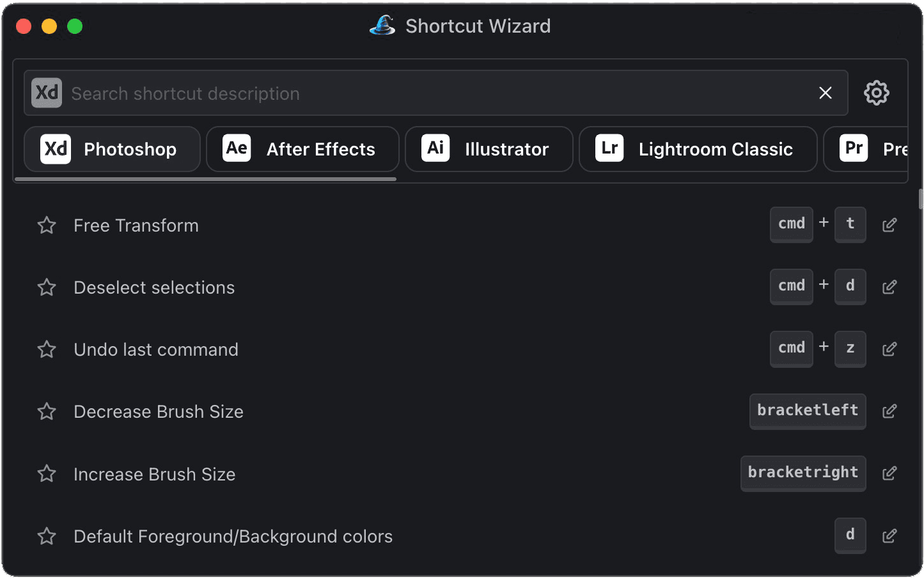Click the bracketleft key button
The image size is (924, 579).
[x=808, y=411]
